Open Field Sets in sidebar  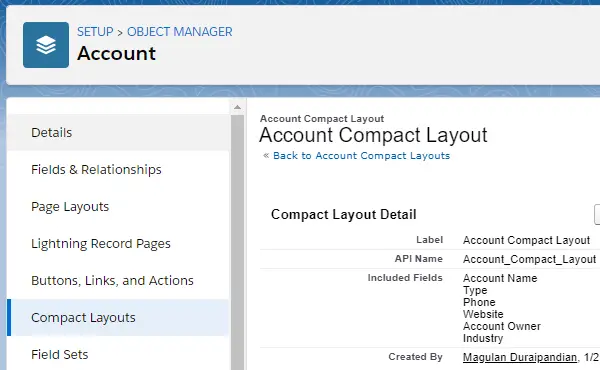tap(118, 354)
